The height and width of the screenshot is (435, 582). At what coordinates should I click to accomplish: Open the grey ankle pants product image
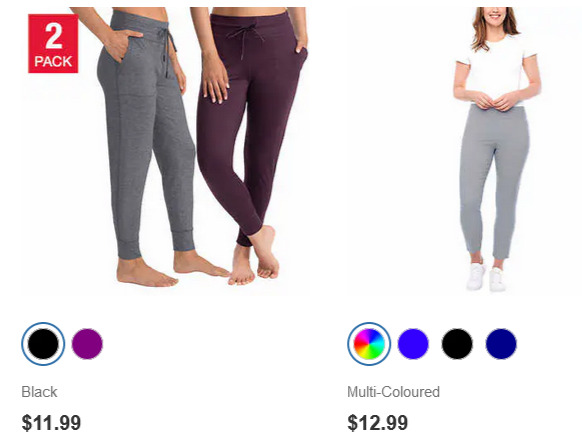(x=497, y=150)
